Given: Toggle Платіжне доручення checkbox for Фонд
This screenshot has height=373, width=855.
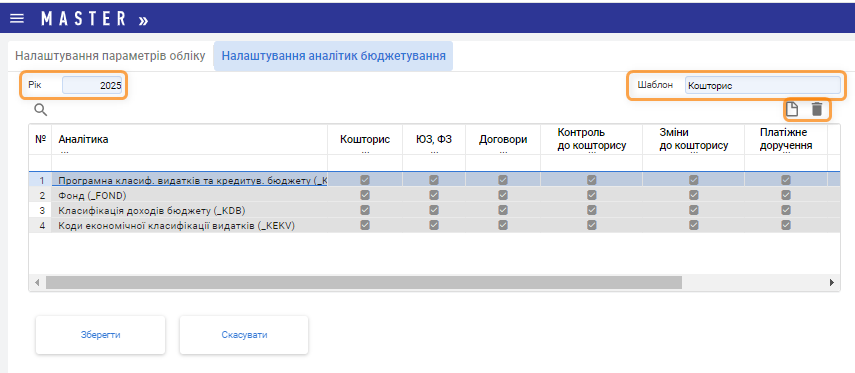Looking at the screenshot, I should coord(786,195).
